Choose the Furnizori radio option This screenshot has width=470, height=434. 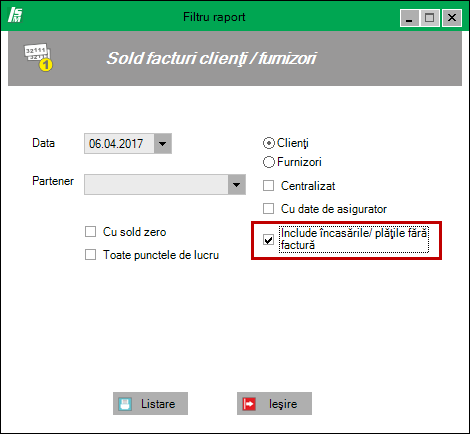point(269,162)
